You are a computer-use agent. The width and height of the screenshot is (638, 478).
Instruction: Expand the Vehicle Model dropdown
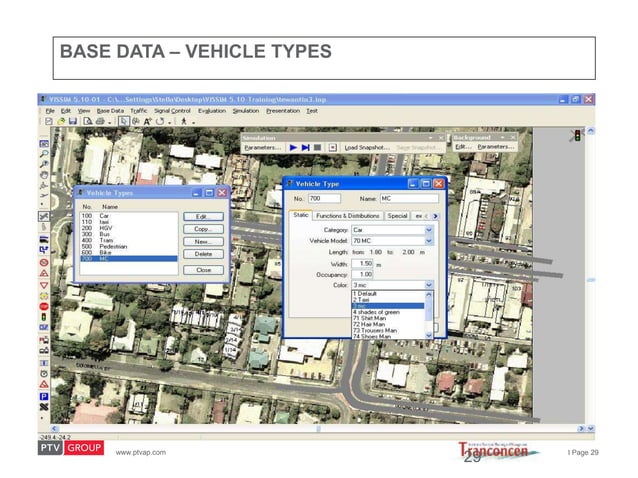[x=429, y=240]
